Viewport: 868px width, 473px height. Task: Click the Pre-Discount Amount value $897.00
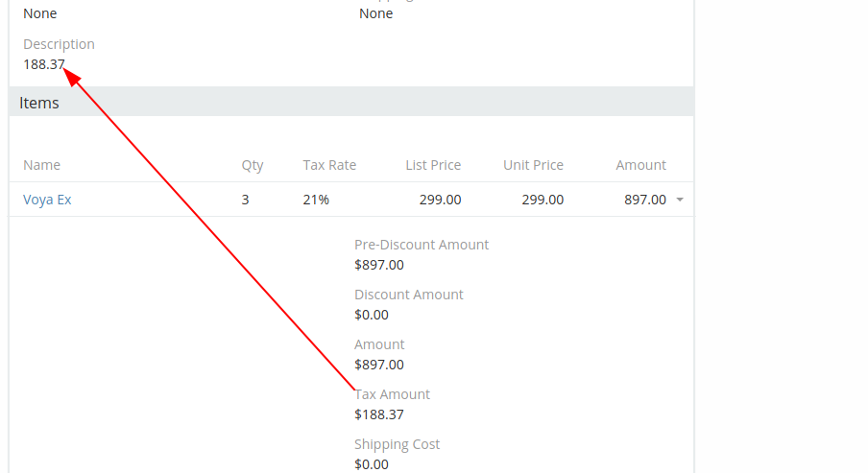pos(379,265)
